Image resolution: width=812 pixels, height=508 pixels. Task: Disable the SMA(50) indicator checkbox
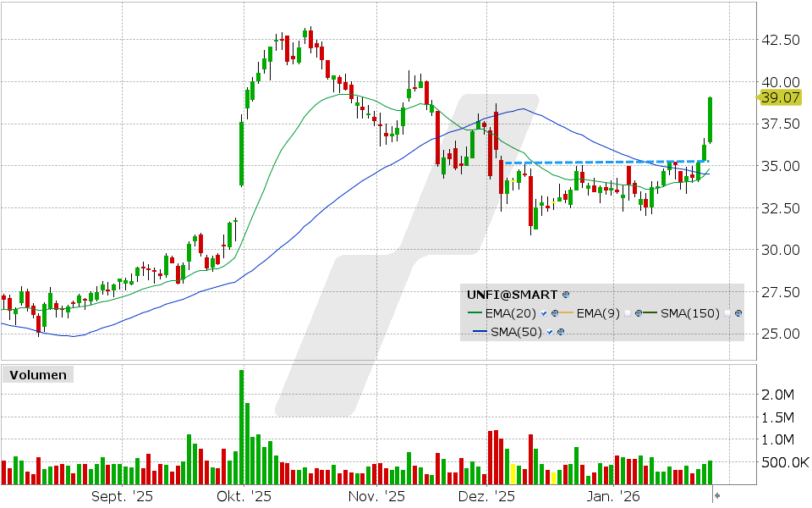click(550, 332)
